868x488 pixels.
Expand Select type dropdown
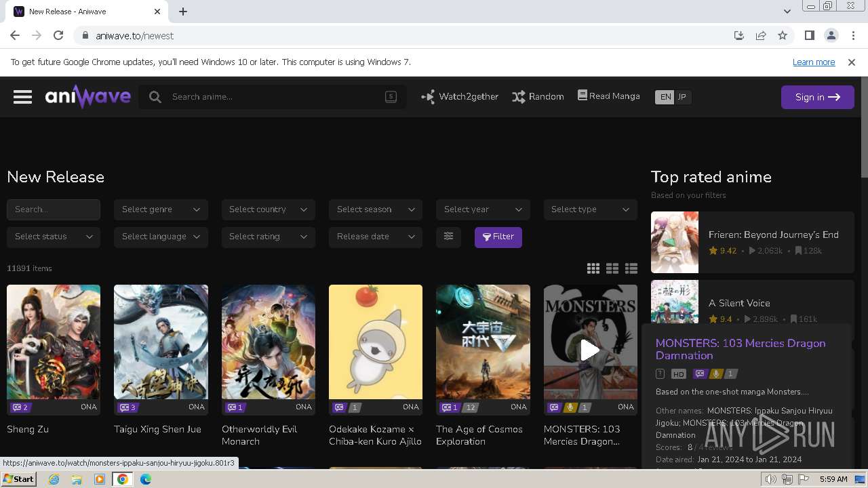(x=590, y=209)
